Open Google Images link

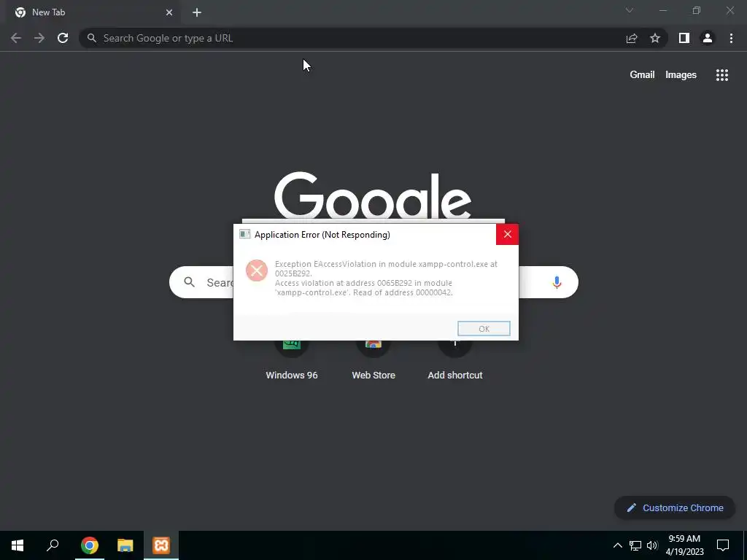pos(681,75)
